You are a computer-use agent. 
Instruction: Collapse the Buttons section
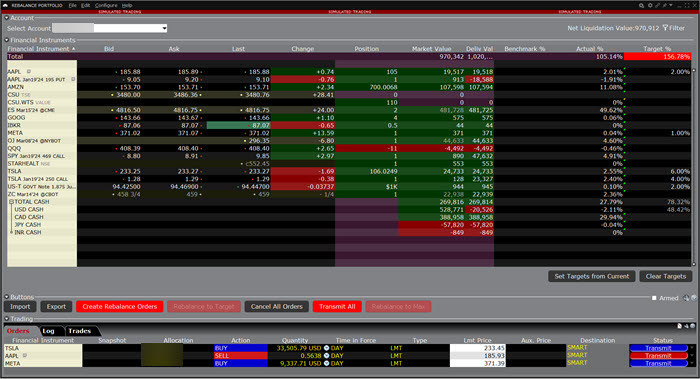[6, 297]
